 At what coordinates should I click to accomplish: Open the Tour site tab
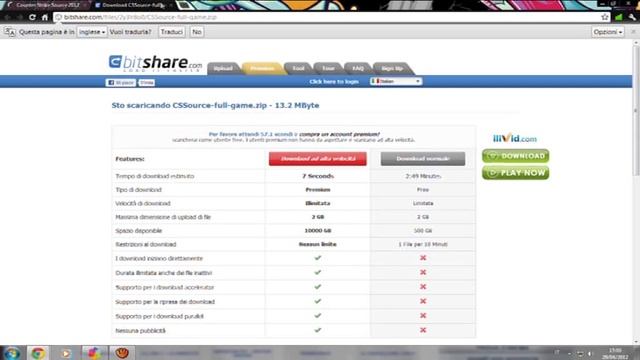tap(328, 68)
